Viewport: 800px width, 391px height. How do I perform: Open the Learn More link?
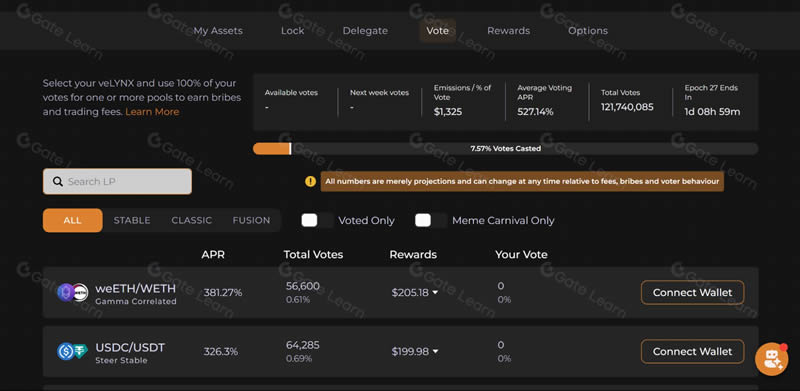pyautogui.click(x=152, y=112)
